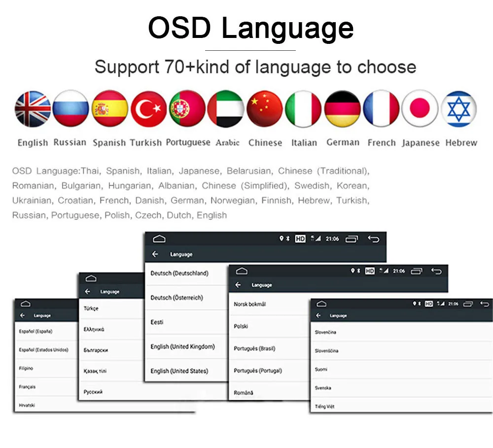Click the Portuguese flag icon
The height and width of the screenshot is (448, 493).
click(187, 108)
